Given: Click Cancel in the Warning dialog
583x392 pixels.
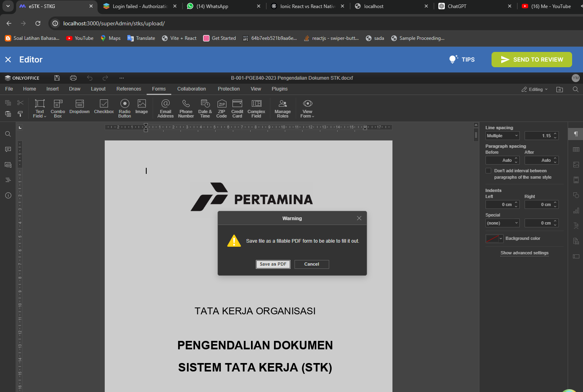Looking at the screenshot, I should point(311,264).
